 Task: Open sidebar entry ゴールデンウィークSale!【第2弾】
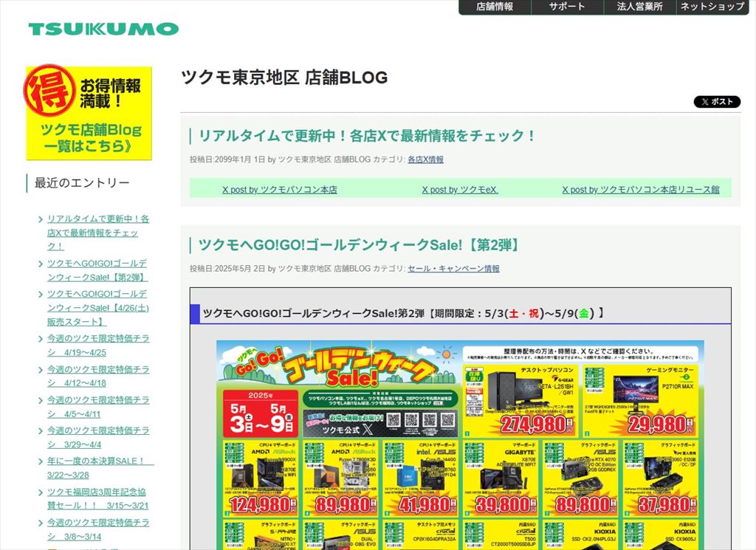click(x=97, y=270)
